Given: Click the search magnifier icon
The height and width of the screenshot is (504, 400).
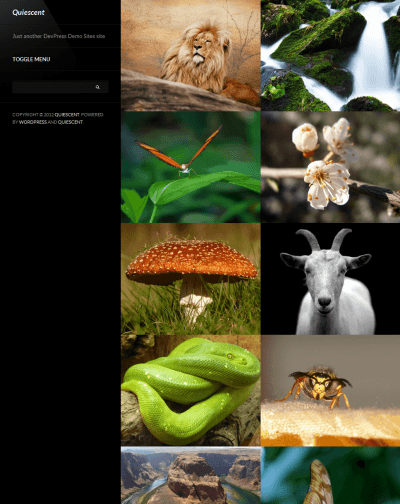Looking at the screenshot, I should [97, 87].
